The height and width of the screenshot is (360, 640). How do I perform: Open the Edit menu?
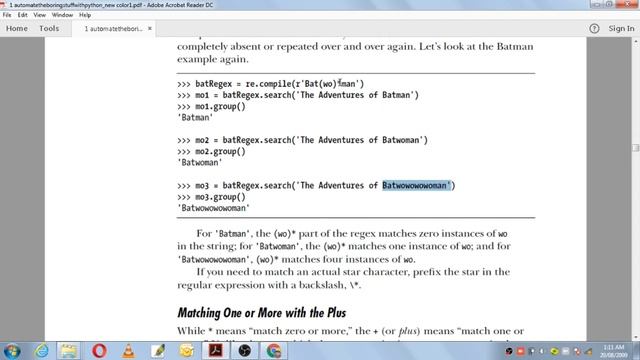(22, 15)
